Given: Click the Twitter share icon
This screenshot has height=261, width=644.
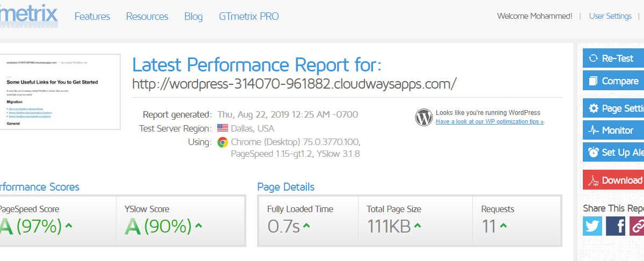Looking at the screenshot, I should click(592, 226).
